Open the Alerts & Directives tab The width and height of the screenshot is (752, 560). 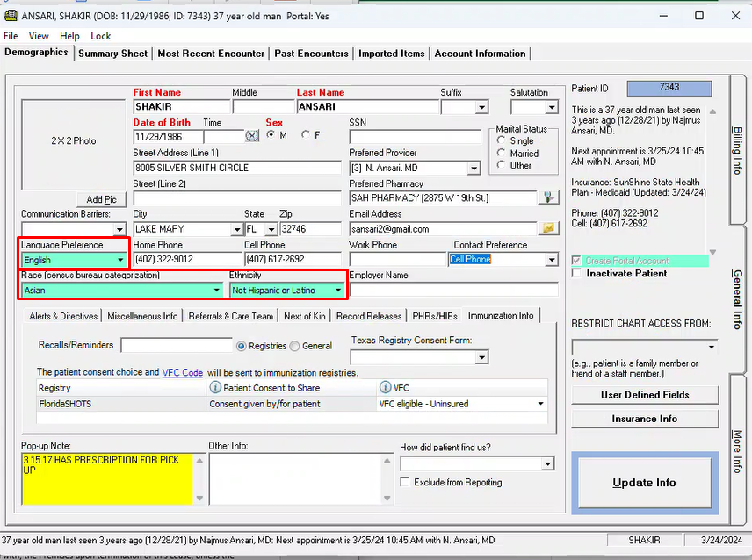click(x=64, y=316)
